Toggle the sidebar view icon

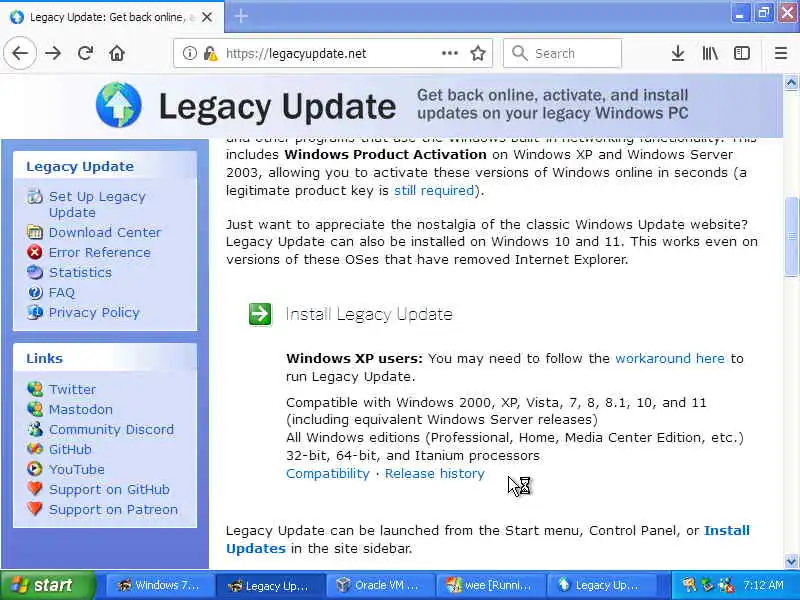741,53
